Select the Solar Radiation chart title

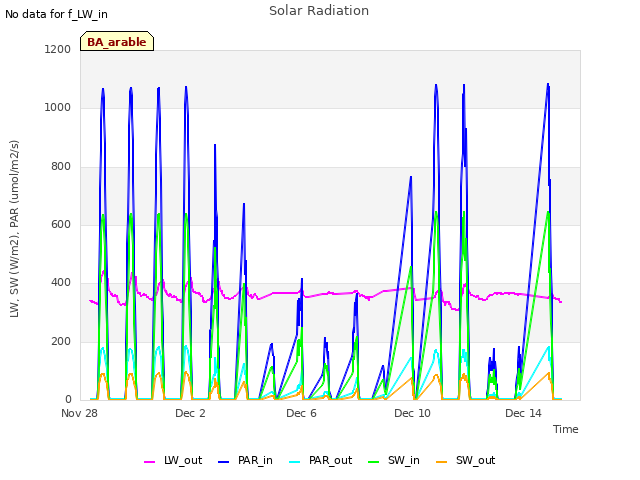click(x=319, y=11)
